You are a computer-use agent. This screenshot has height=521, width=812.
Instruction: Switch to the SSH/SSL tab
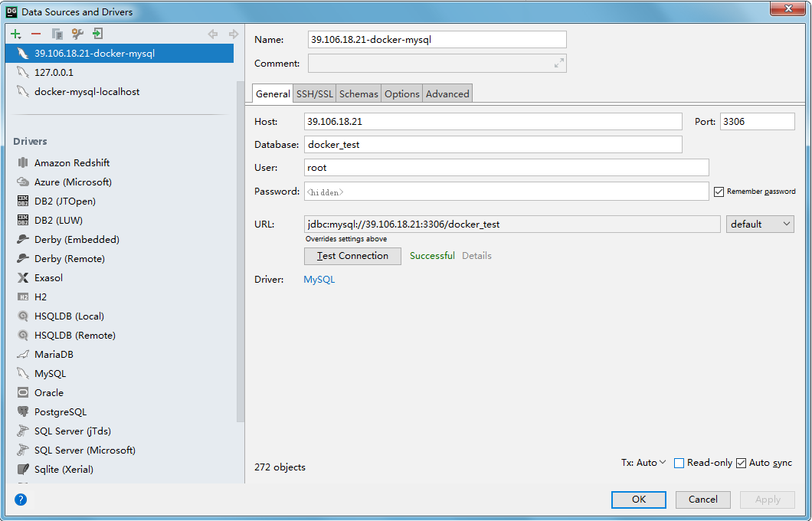click(314, 93)
